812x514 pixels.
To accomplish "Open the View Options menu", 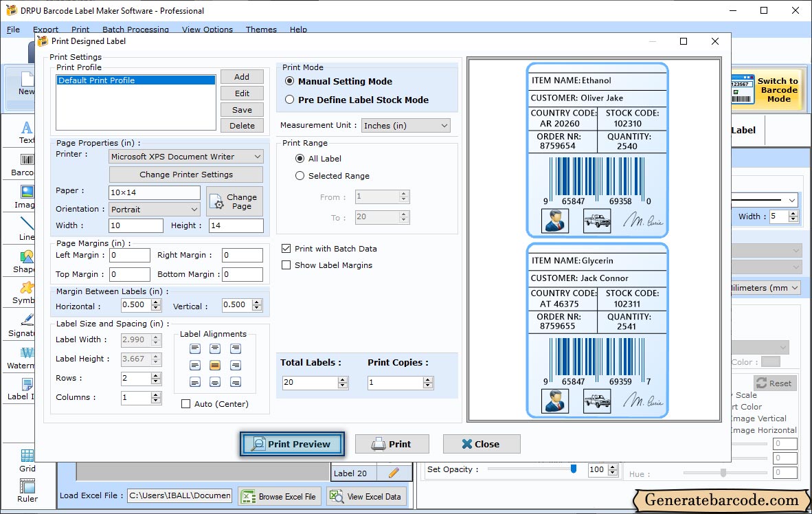I will (x=207, y=30).
